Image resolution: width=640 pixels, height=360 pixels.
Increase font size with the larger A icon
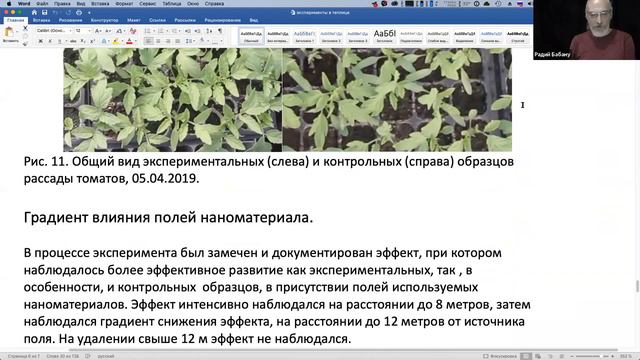[98, 31]
